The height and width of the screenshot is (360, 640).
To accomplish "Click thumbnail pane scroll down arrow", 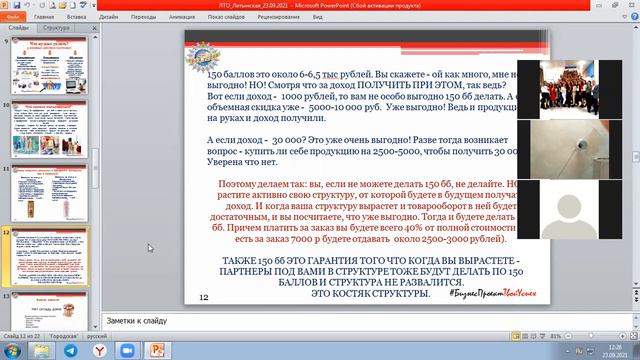I will point(95,327).
